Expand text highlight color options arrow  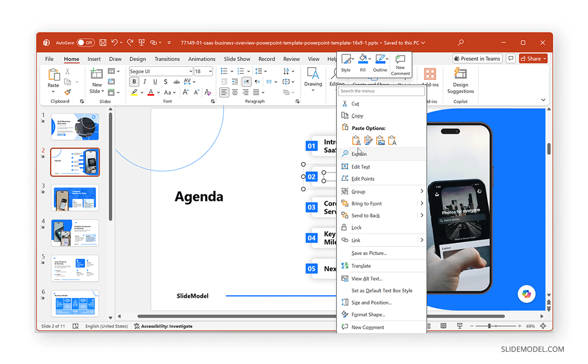click(x=142, y=92)
